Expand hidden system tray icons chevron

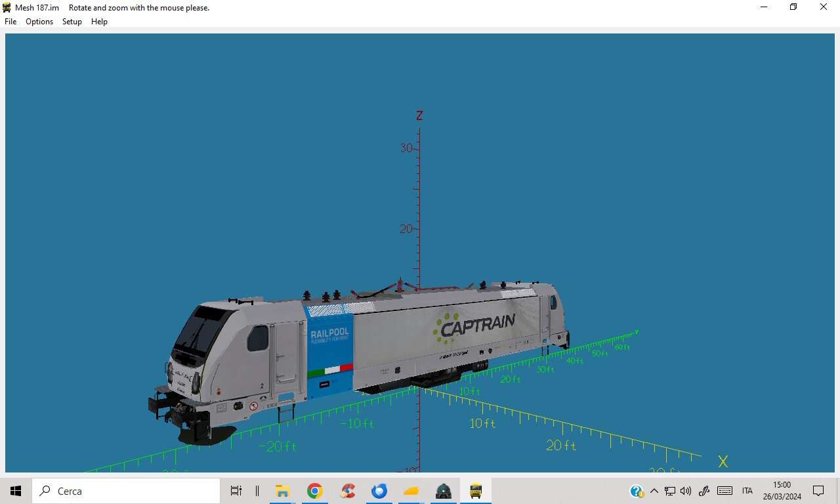654,491
